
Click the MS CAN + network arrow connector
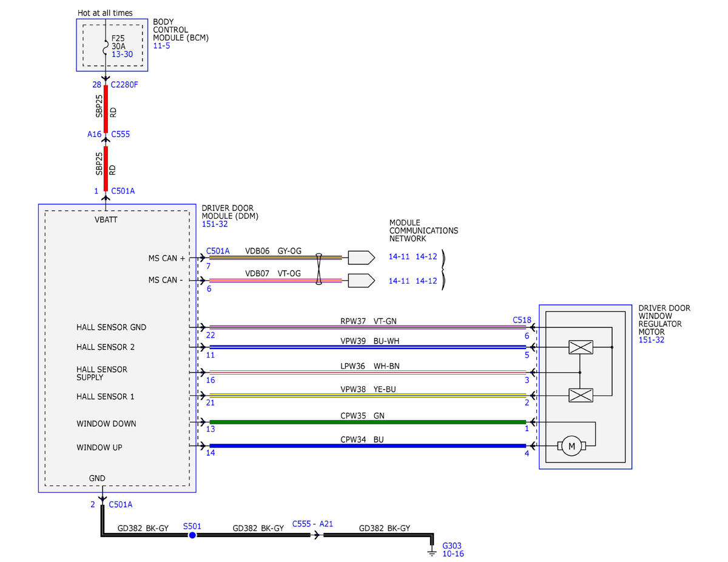pos(362,258)
